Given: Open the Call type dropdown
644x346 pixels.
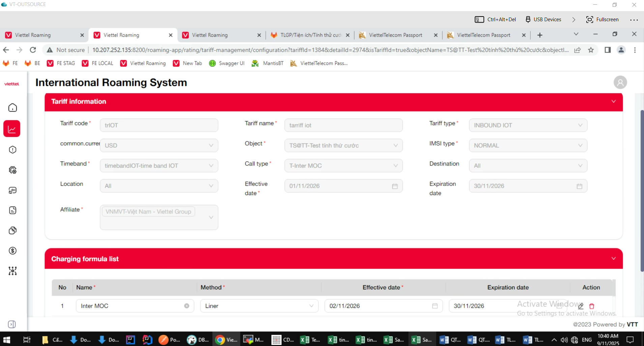Looking at the screenshot, I should (343, 166).
